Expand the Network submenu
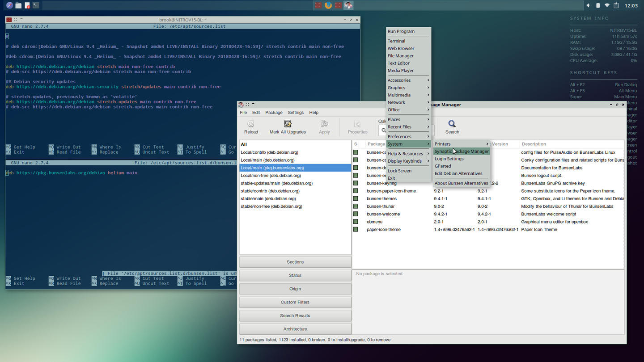644x362 pixels. 408,102
